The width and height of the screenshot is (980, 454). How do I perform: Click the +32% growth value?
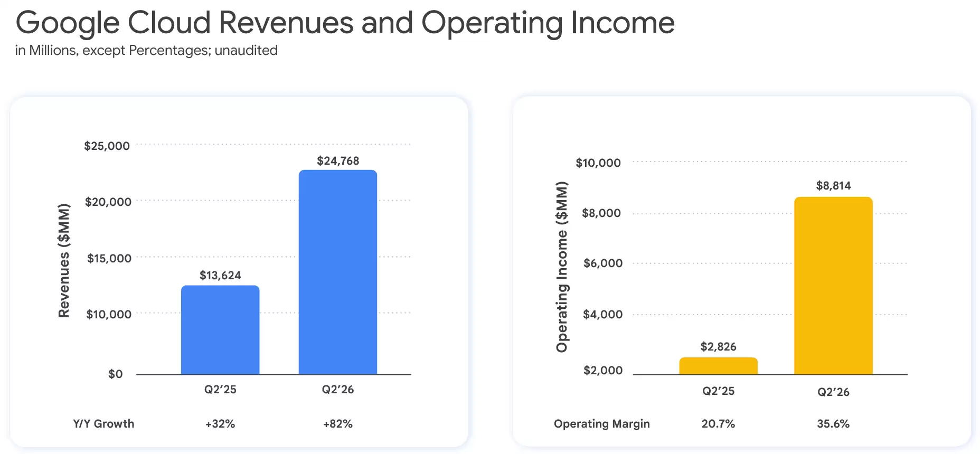[x=220, y=423]
